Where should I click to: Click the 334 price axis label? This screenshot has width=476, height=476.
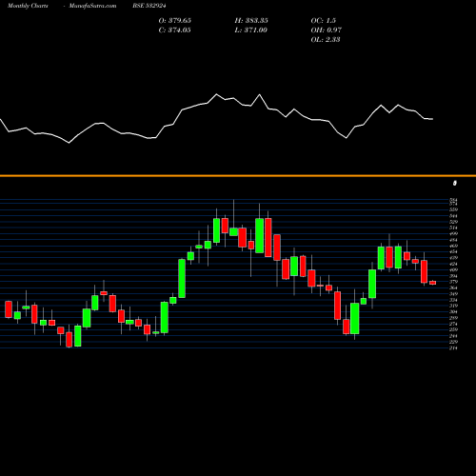(x=453, y=300)
